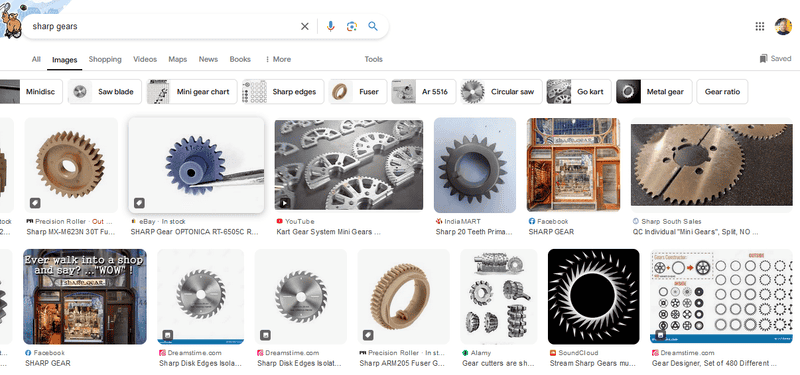Open 'Gear Designer, Set of 480 Different' title

click(x=714, y=363)
